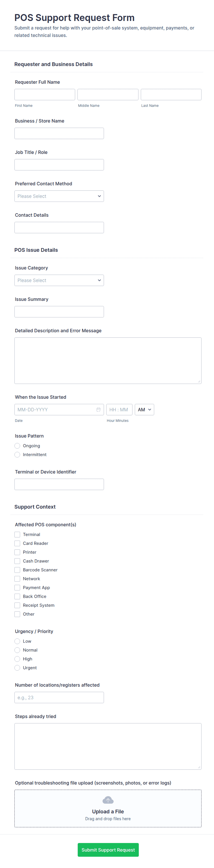Viewport: 214px width, 868px height.
Task: Click the Issue Summary input
Action: (x=59, y=312)
